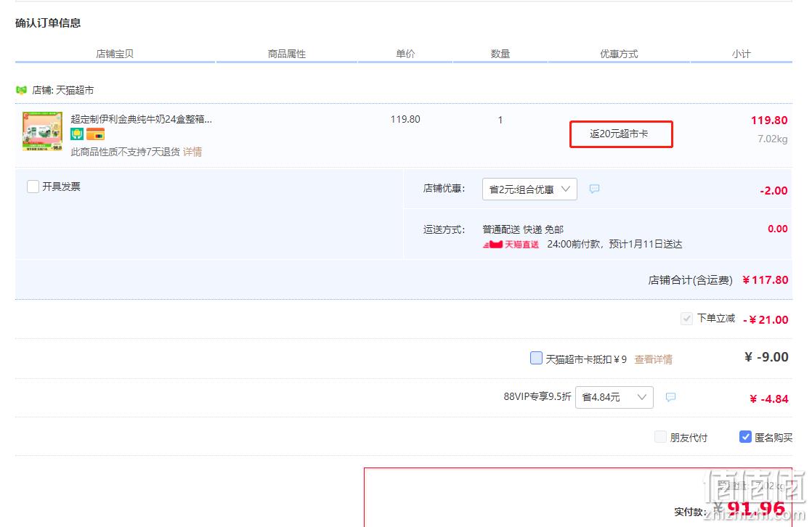Uncheck the 匿名购买 checkbox
The height and width of the screenshot is (527, 812).
pyautogui.click(x=745, y=436)
